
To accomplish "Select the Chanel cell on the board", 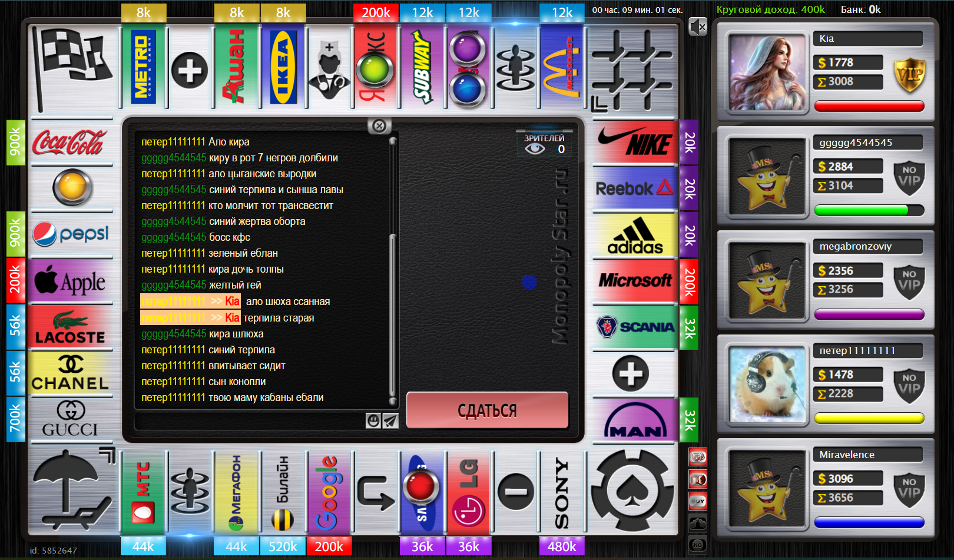I will 71,373.
